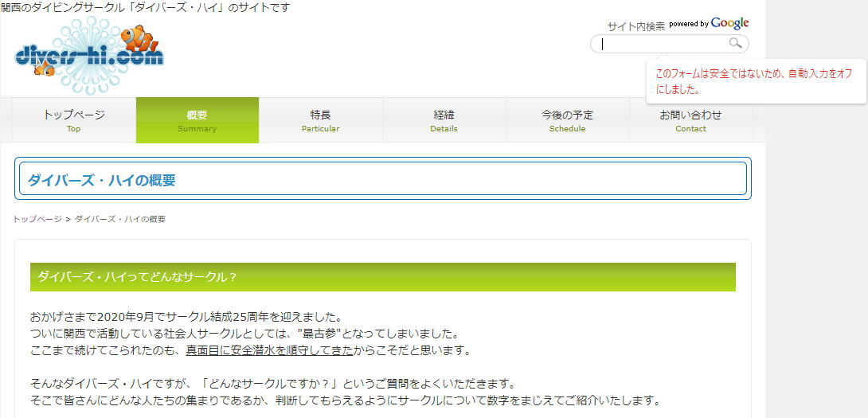Click the underlined 真面目に安全潜水を順守してきた text
Viewport: 868px width, 418px height.
click(x=269, y=350)
